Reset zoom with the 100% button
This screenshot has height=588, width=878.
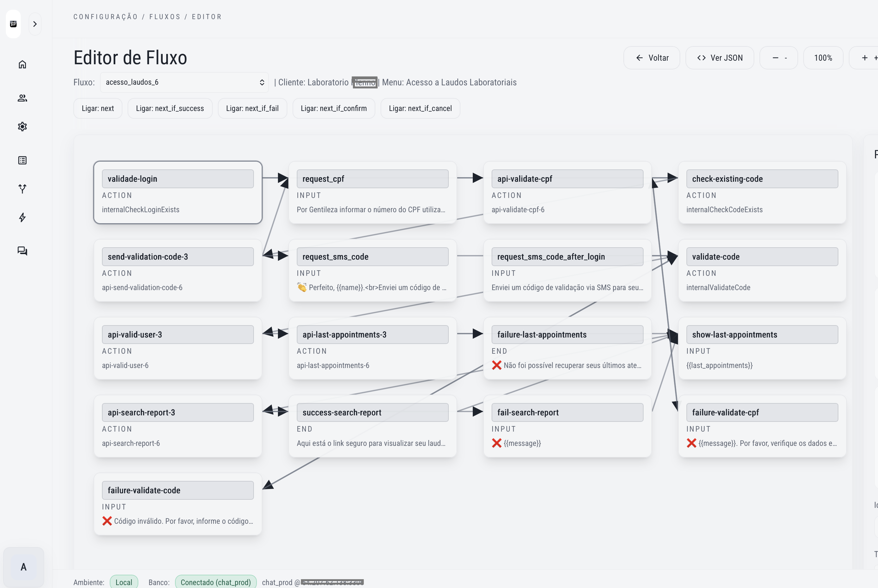point(823,58)
